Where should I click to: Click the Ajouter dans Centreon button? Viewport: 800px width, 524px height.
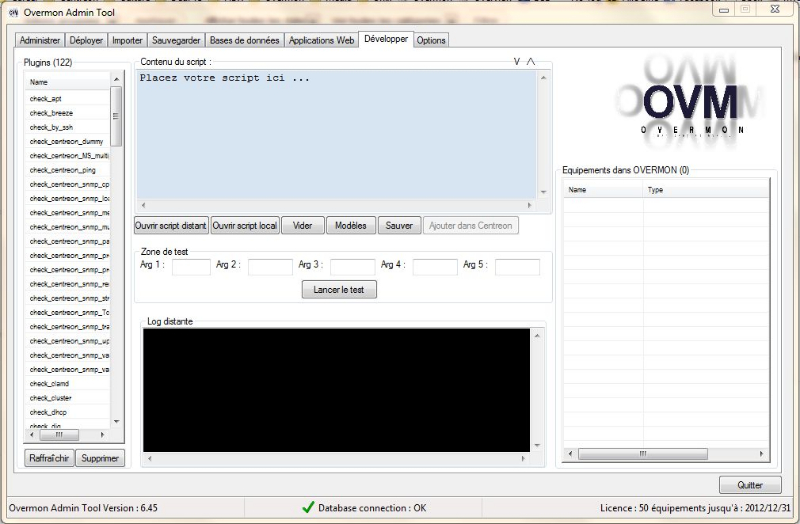(470, 226)
